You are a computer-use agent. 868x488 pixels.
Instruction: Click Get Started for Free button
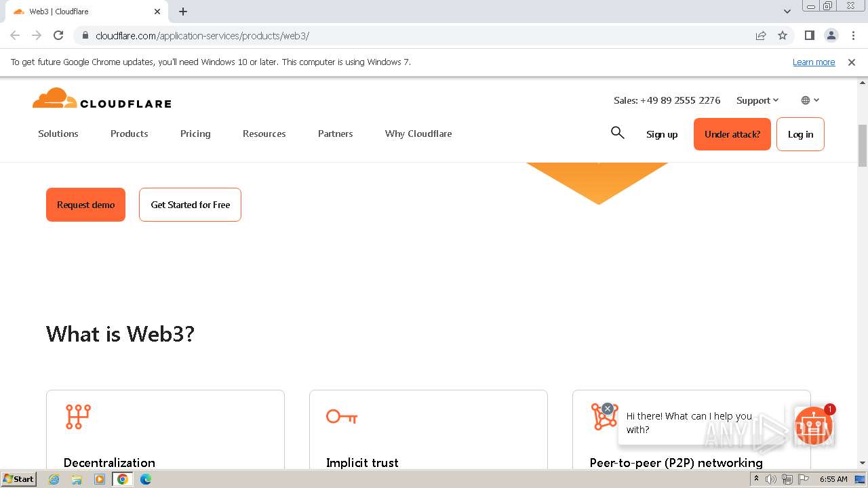[190, 205]
